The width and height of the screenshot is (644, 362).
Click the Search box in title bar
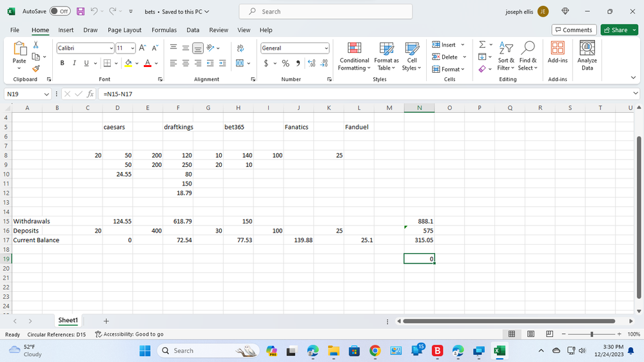[x=326, y=12]
